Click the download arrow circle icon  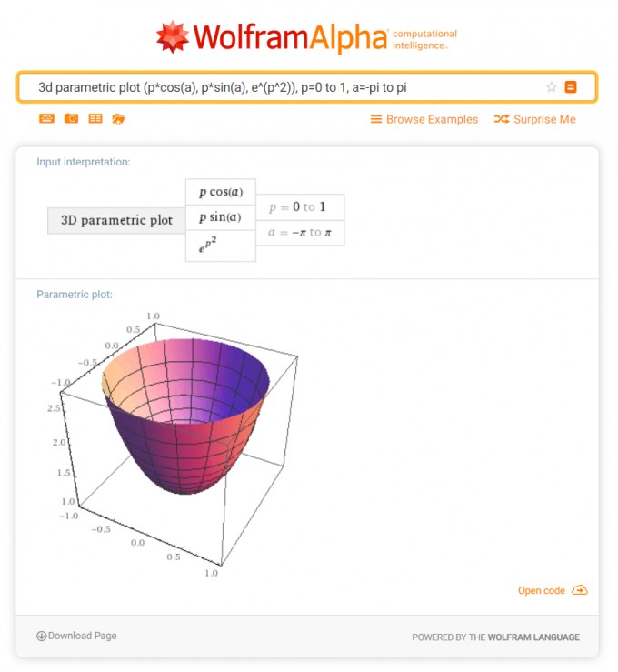pyautogui.click(x=41, y=636)
